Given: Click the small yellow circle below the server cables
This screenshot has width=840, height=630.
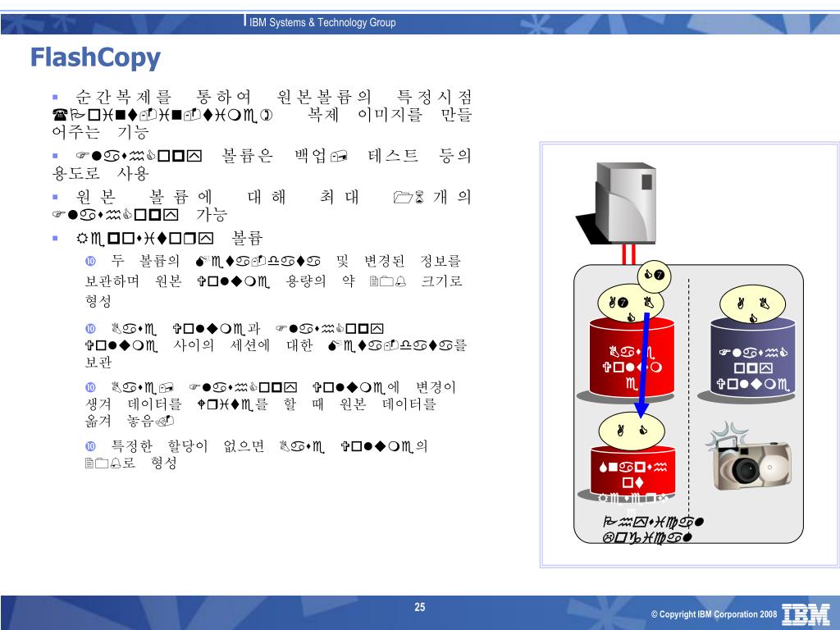Looking at the screenshot, I should click(653, 276).
